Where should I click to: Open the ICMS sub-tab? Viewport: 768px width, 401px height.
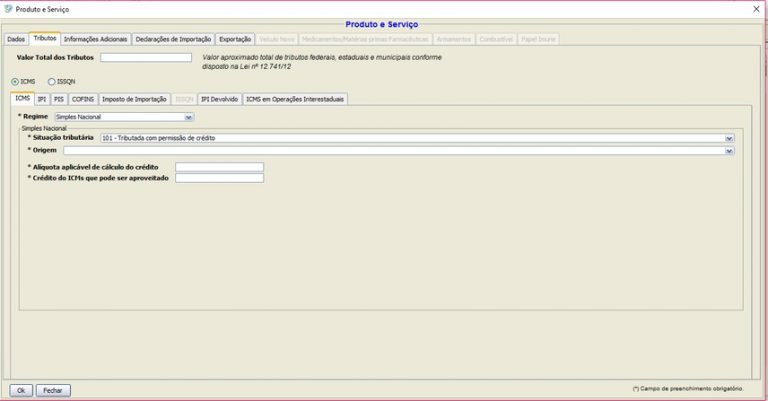click(23, 98)
